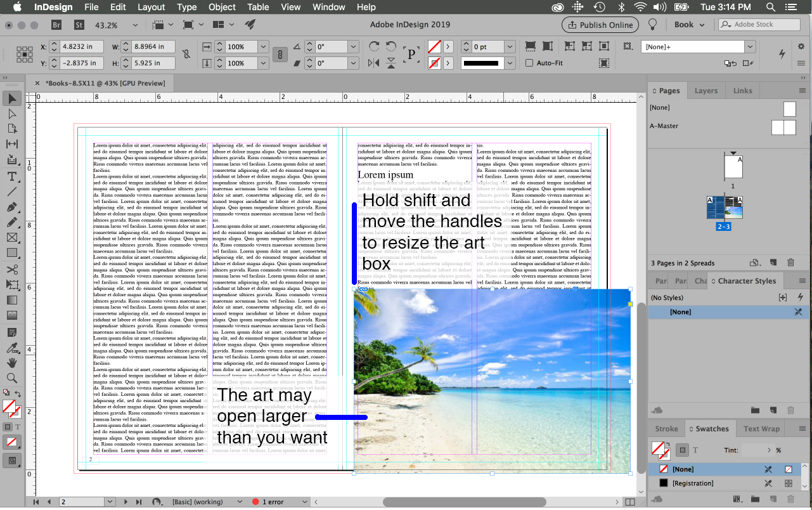Expand the stroke weight 0 pt dropdown
This screenshot has height=510, width=812.
[x=509, y=47]
